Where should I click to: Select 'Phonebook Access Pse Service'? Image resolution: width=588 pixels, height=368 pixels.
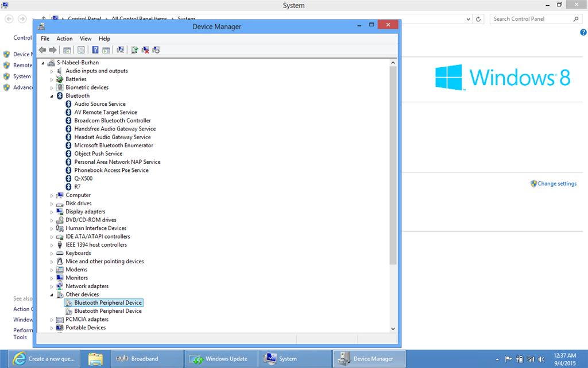[x=111, y=170]
